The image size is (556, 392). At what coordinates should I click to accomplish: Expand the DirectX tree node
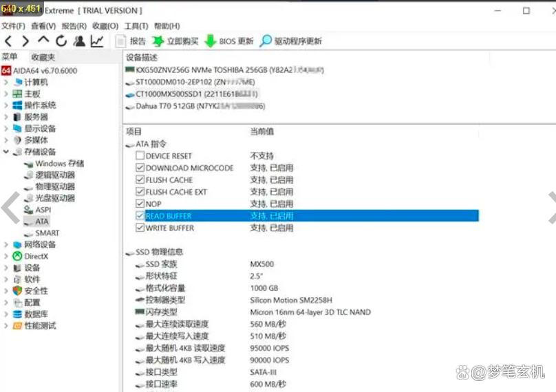[6, 256]
